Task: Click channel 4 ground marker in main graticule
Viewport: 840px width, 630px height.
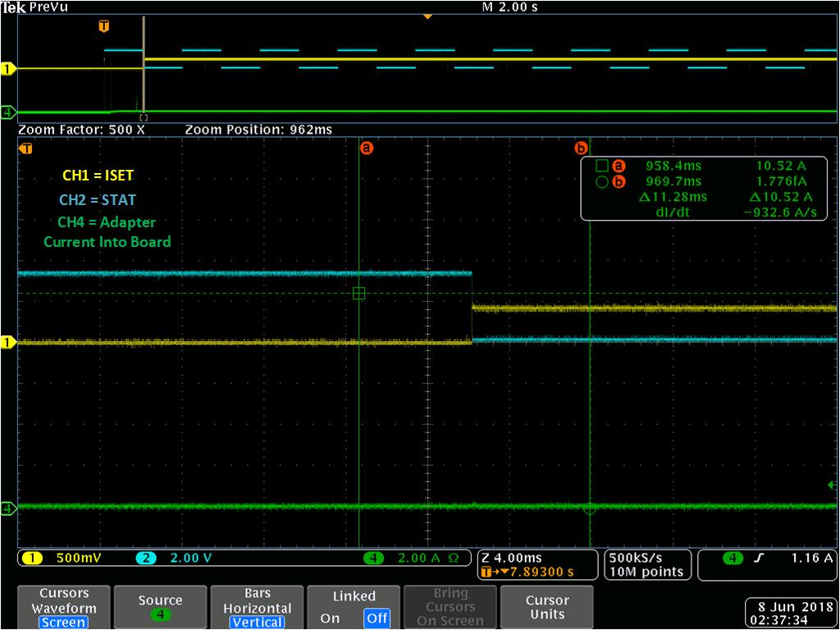Action: click(8, 508)
